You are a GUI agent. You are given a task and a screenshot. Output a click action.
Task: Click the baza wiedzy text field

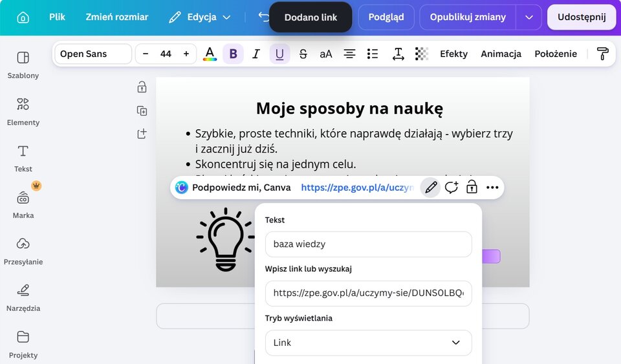click(368, 244)
